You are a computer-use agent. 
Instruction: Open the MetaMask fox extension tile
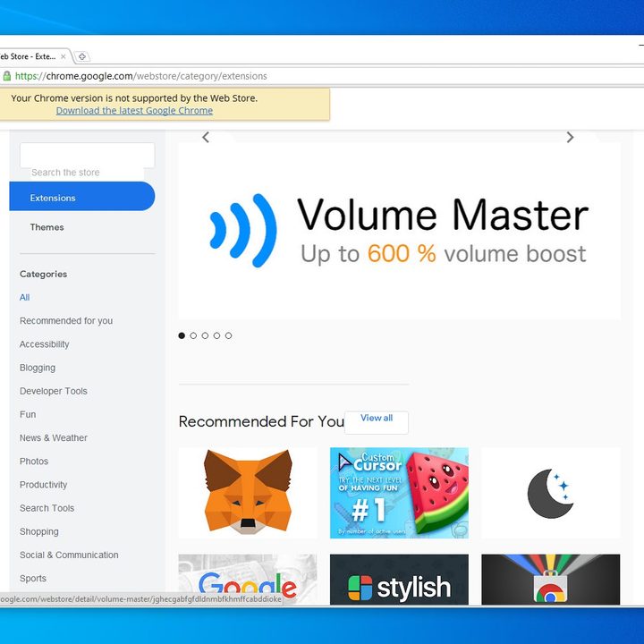[248, 493]
